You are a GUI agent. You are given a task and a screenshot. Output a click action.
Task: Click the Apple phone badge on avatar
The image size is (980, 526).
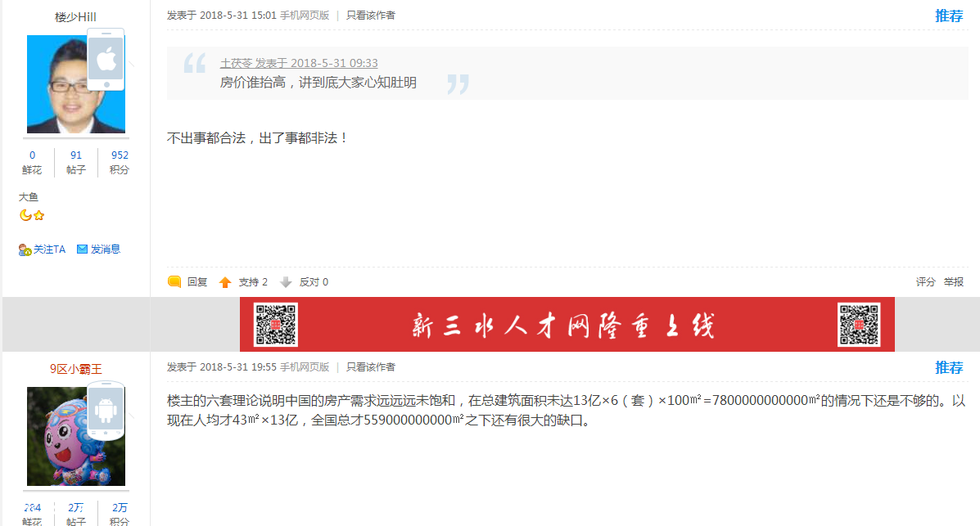(106, 60)
